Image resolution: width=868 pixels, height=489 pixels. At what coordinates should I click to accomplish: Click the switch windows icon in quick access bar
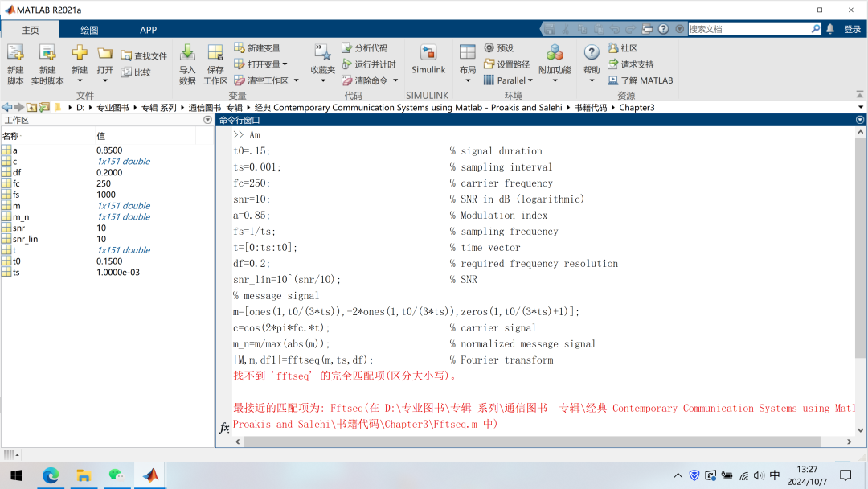coord(647,29)
